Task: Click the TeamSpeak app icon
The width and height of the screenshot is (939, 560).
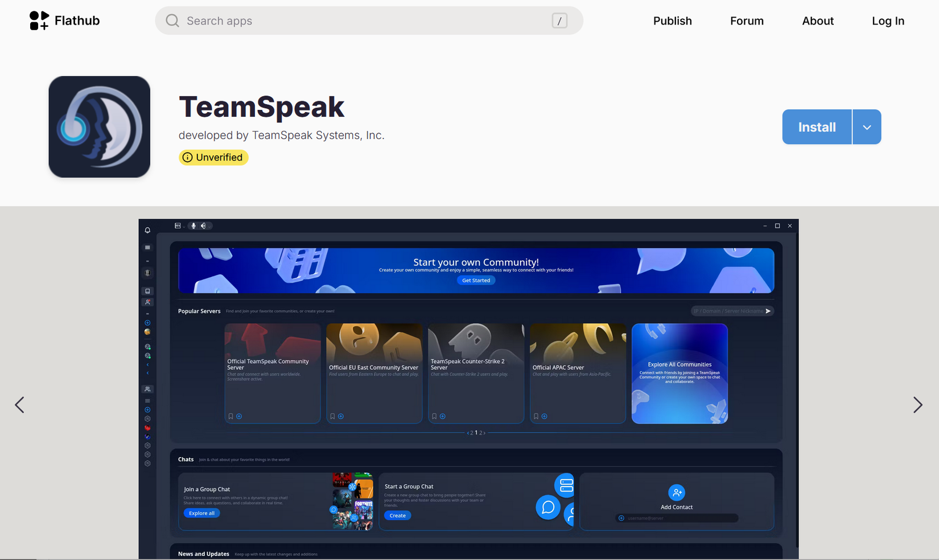Action: coord(100,127)
